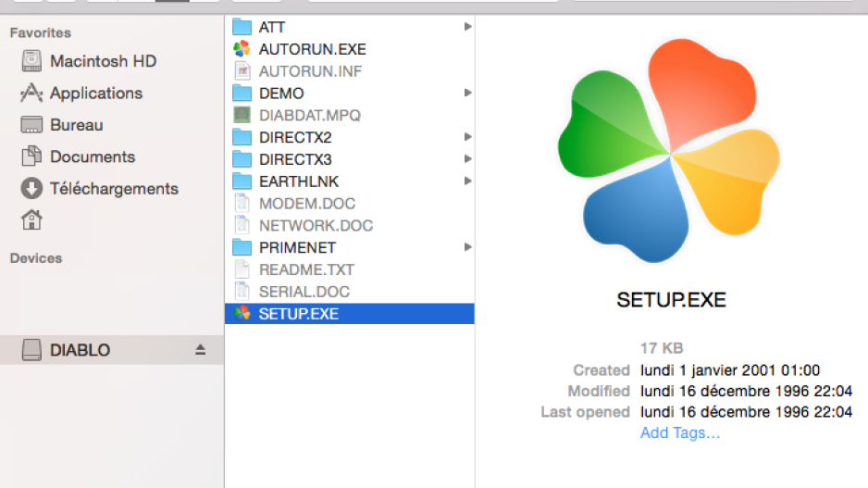Screen dimensions: 868x488
Task: Click the eject icon next to DIABLO
Action: [x=200, y=350]
